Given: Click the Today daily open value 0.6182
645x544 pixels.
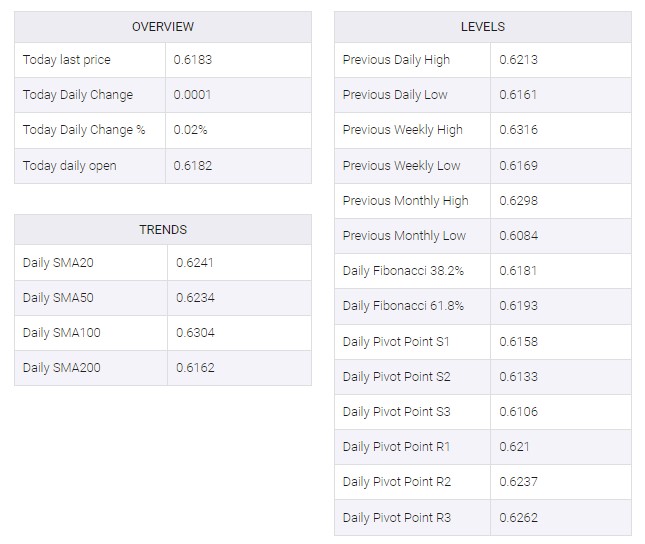Looking at the screenshot, I should pyautogui.click(x=193, y=166).
